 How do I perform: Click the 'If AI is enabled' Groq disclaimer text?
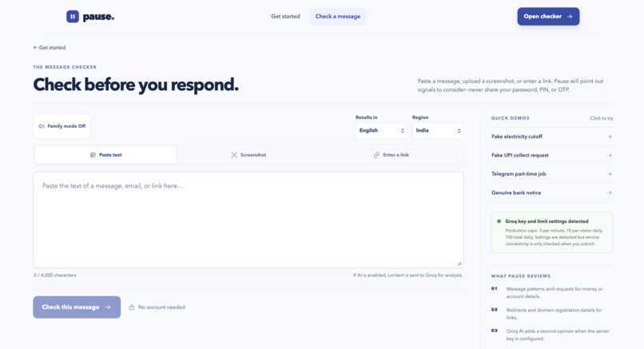407,275
